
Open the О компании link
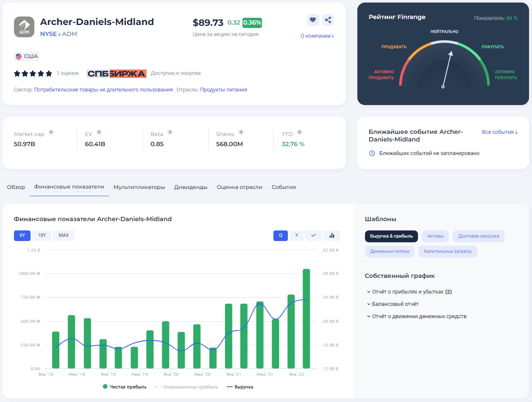tap(317, 36)
